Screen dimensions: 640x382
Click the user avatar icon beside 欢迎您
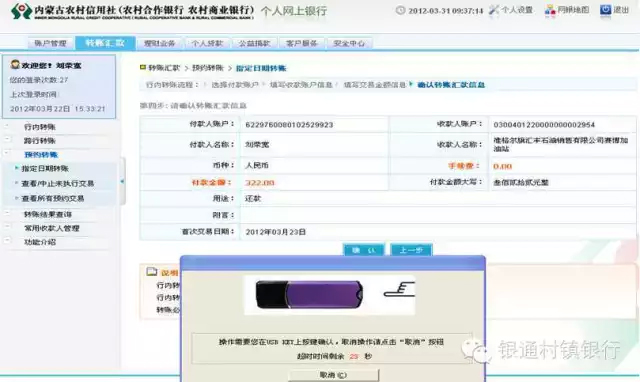point(15,64)
